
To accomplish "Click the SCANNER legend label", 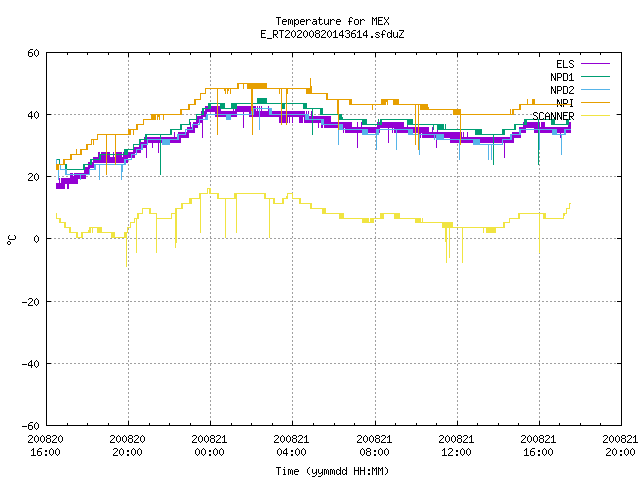I will coord(553,116).
